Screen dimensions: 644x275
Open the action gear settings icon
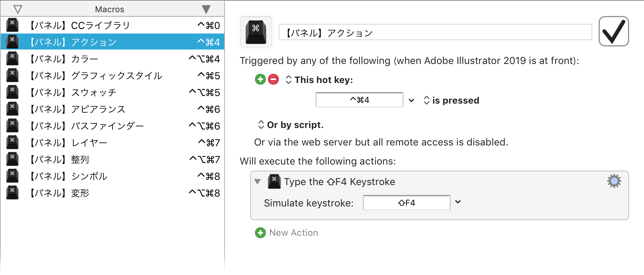[614, 181]
